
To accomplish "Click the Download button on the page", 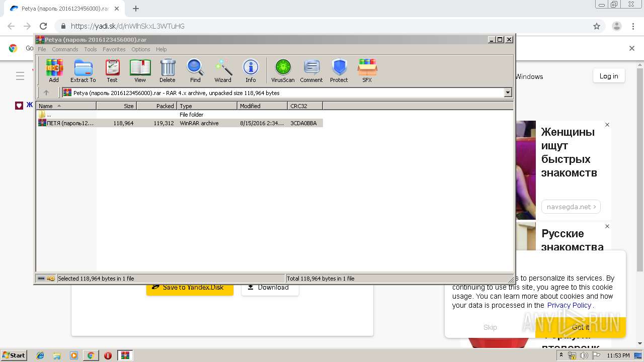I will 270,288.
